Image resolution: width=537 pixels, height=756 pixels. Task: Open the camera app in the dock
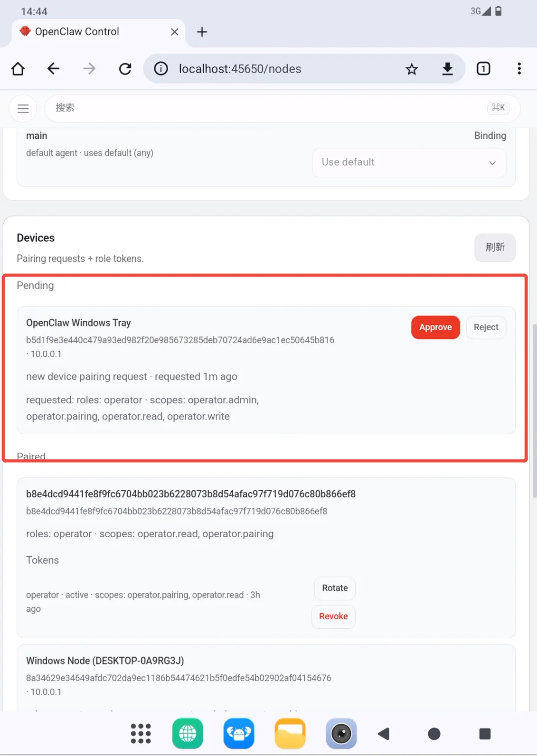click(x=341, y=733)
